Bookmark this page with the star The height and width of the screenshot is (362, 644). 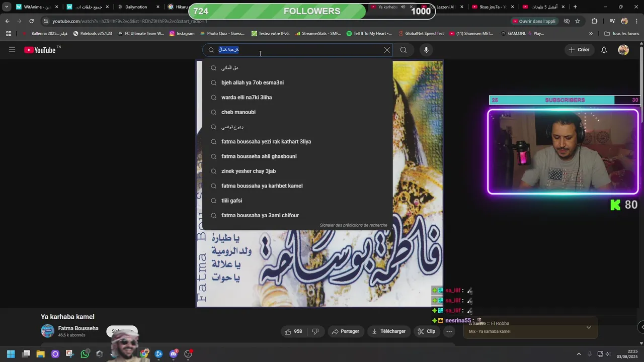tap(578, 21)
